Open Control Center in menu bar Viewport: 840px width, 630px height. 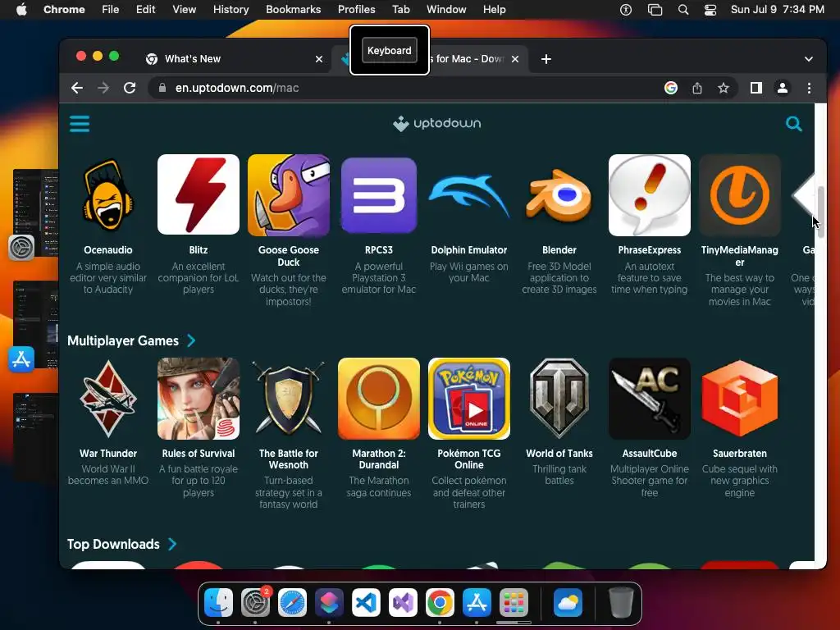[710, 10]
